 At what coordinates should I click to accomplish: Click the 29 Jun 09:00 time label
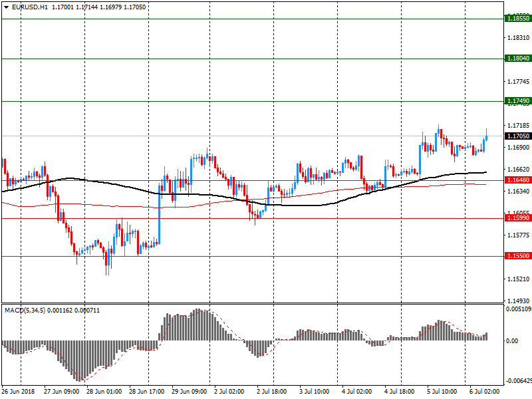point(190,392)
